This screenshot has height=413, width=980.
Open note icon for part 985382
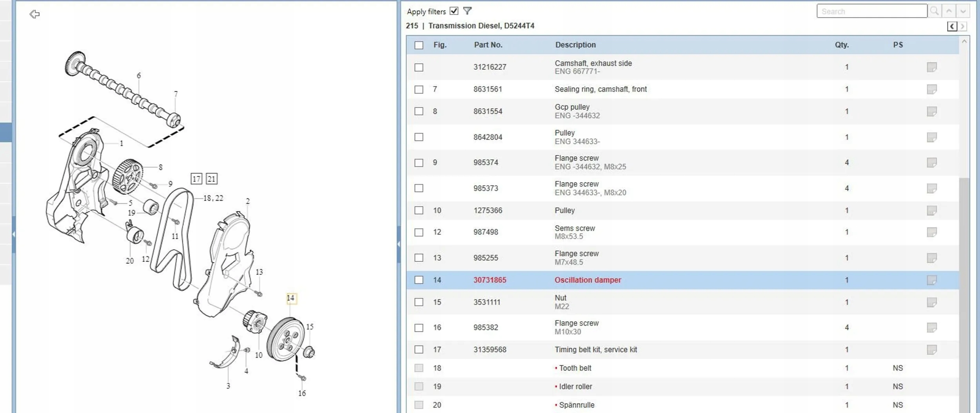tap(932, 327)
